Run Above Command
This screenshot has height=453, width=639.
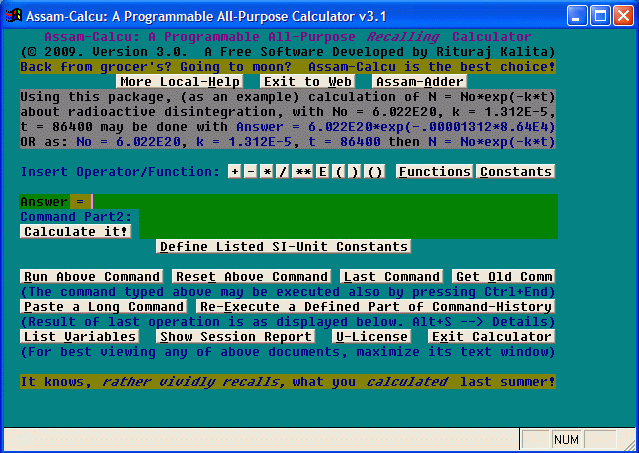point(92,277)
